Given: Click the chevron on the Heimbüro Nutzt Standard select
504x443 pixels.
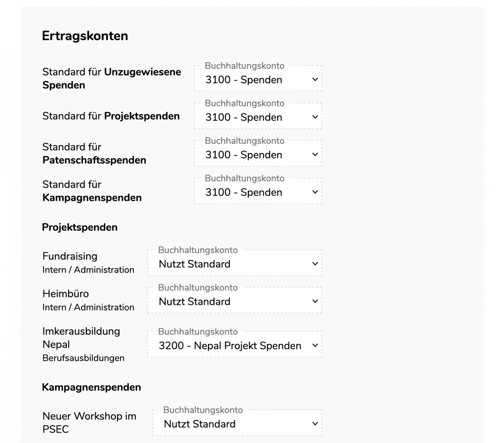Looking at the screenshot, I should coord(314,301).
